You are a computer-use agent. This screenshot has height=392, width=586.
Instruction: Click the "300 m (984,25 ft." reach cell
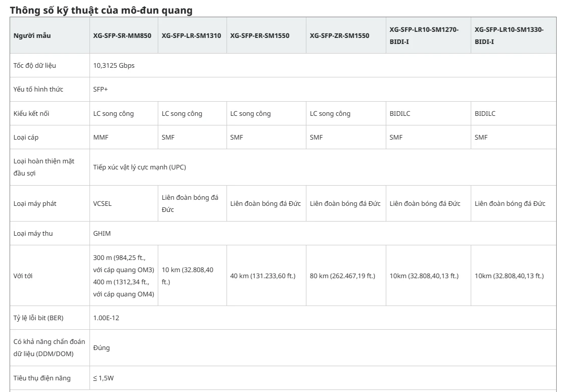click(x=123, y=276)
